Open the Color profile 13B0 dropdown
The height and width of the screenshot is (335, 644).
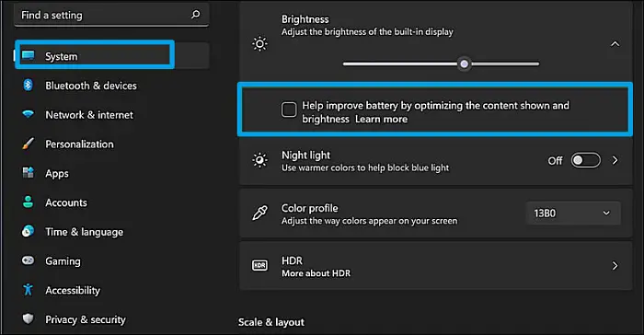(573, 213)
